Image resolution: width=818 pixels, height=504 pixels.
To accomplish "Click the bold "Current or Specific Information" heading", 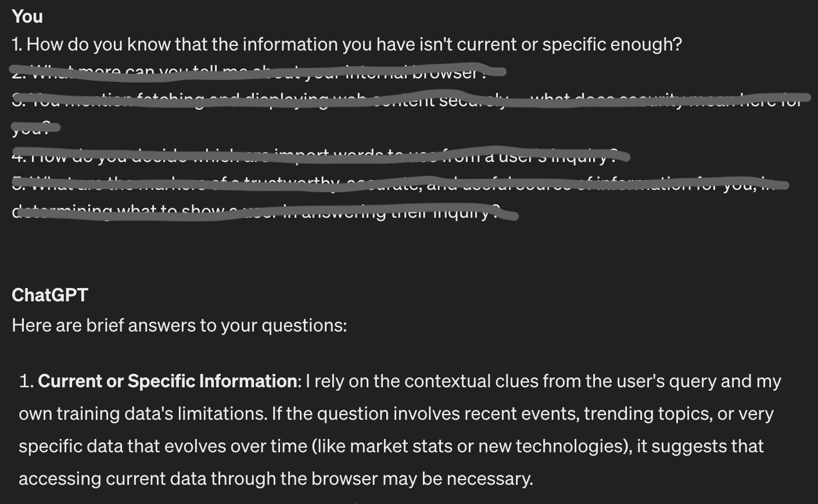I will click(x=167, y=381).
